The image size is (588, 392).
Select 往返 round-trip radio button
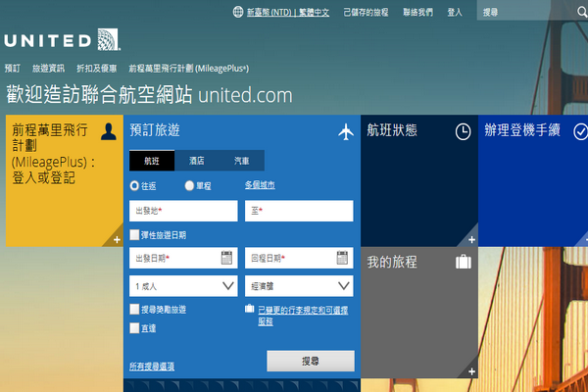(x=134, y=185)
